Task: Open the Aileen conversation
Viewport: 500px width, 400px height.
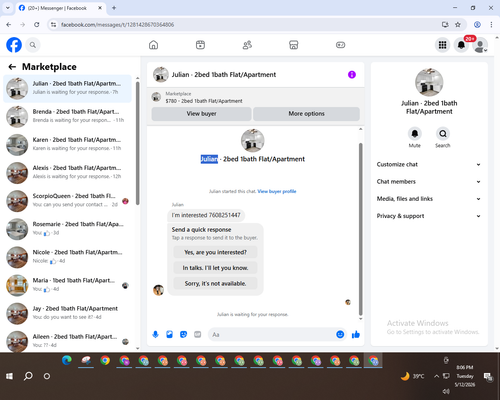Action: click(x=67, y=341)
